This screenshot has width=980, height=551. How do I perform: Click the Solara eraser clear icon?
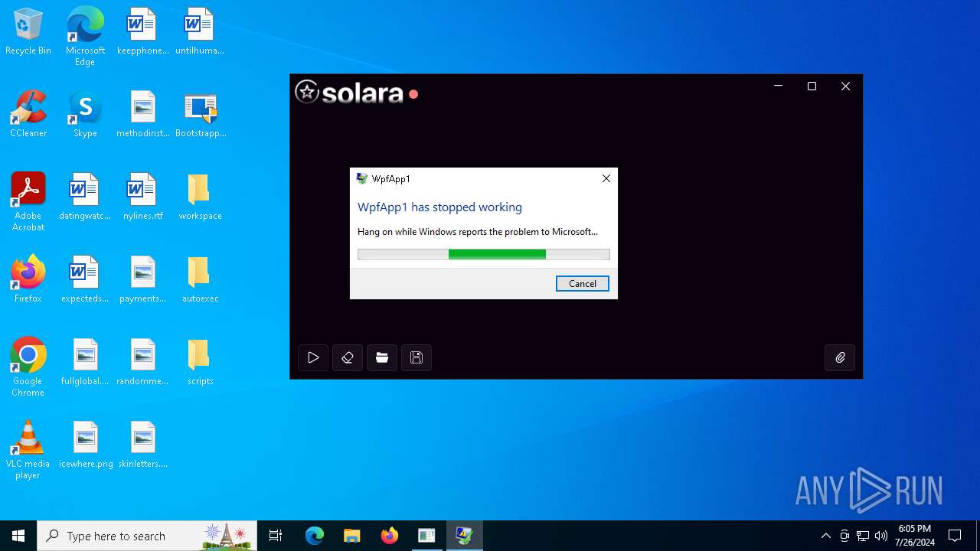(x=348, y=357)
